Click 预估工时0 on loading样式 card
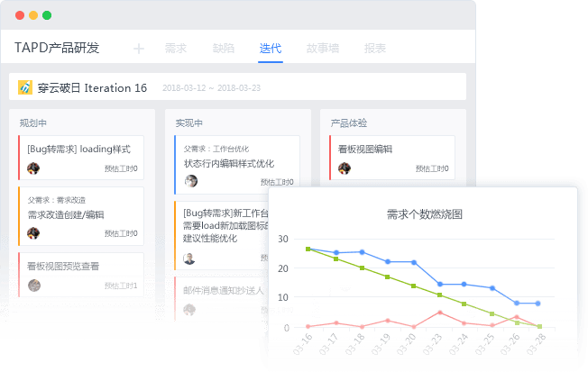 pyautogui.click(x=121, y=168)
